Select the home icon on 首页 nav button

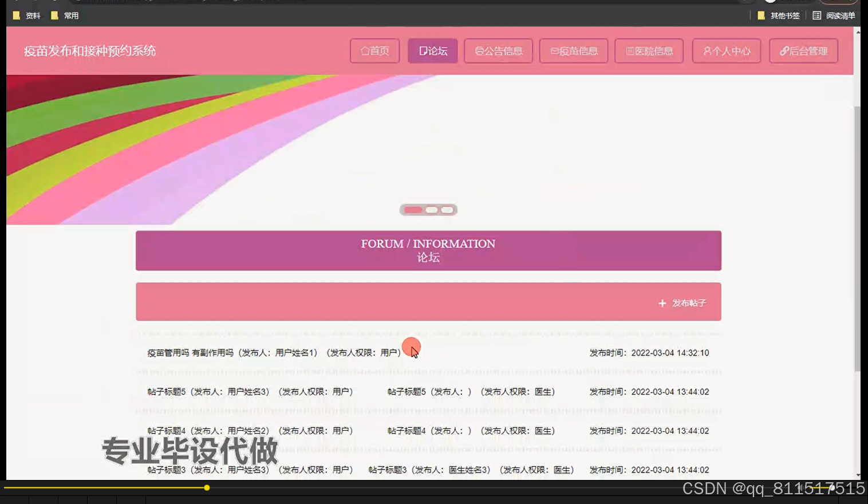click(x=364, y=51)
